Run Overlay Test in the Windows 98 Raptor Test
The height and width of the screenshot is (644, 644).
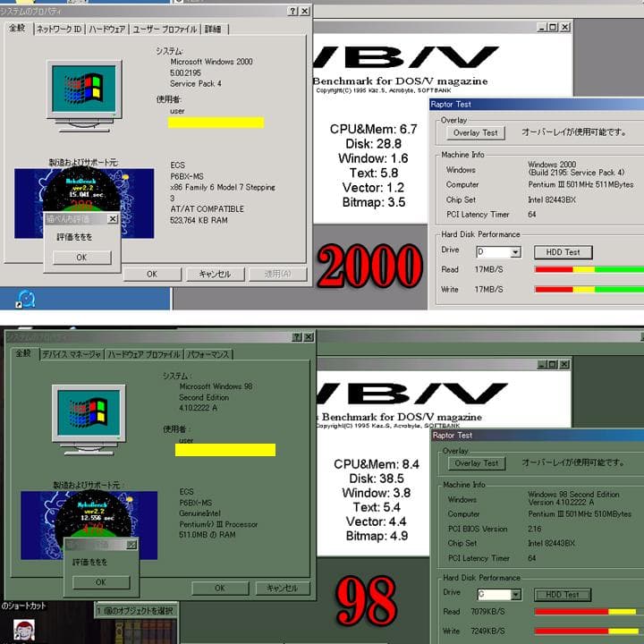pyautogui.click(x=477, y=463)
